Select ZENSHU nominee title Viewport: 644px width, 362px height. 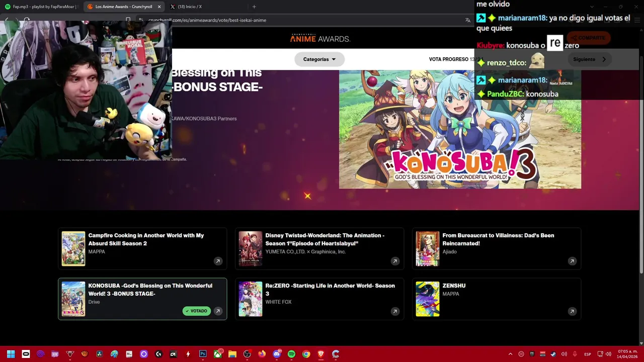(454, 286)
